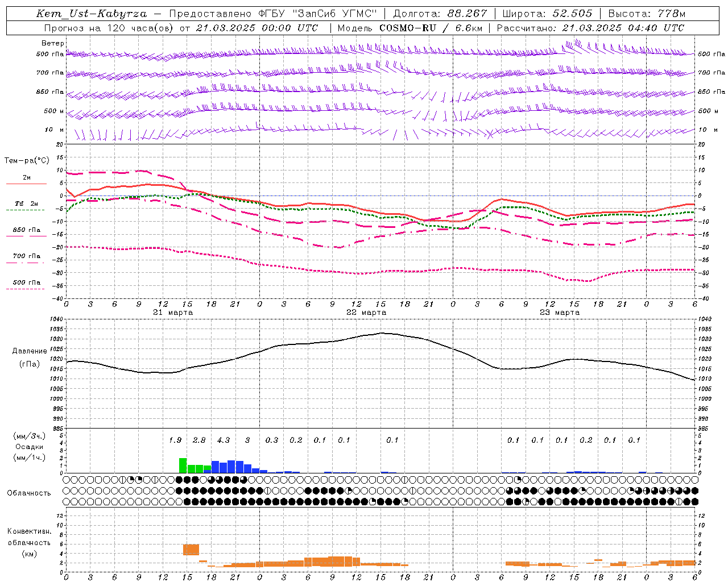The height and width of the screenshot is (582, 728).
Task: Click the Давление pressure panel label
Action: pyautogui.click(x=30, y=351)
